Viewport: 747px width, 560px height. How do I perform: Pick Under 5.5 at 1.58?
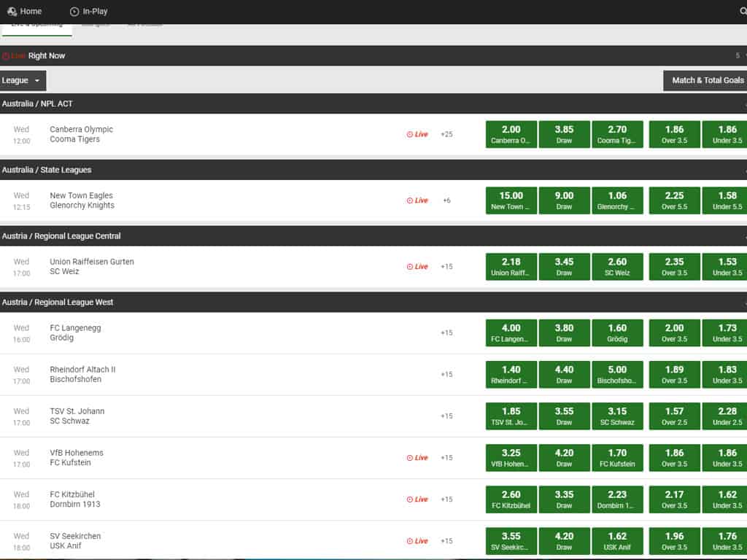click(x=724, y=201)
